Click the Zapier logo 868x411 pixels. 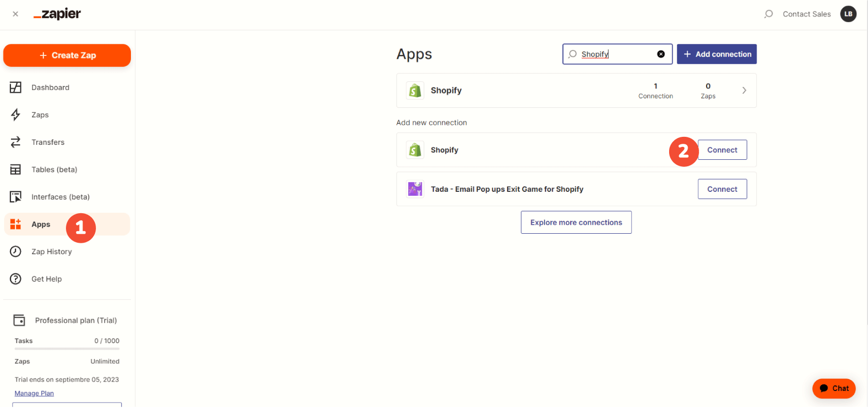coord(57,14)
